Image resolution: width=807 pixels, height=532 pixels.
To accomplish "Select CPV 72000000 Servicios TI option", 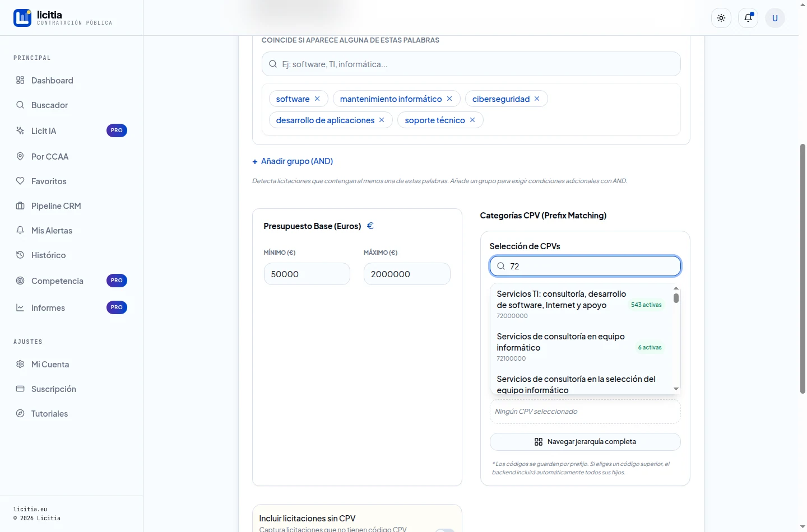I will [581, 305].
